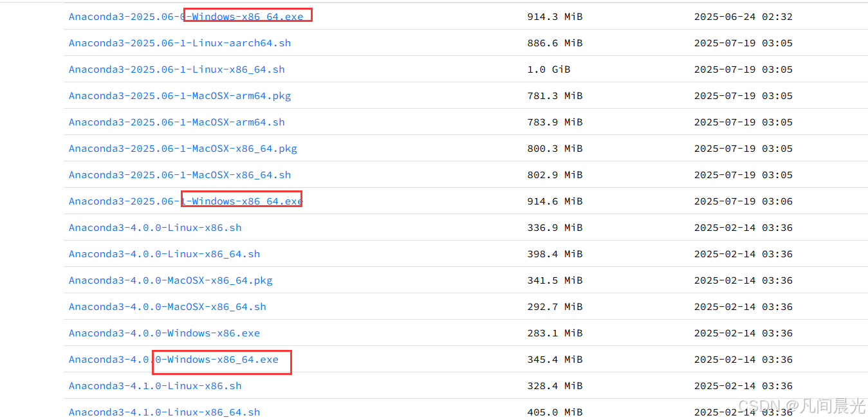The height and width of the screenshot is (420, 868).
Task: Click the 328.4 MiB size value
Action: click(x=555, y=386)
